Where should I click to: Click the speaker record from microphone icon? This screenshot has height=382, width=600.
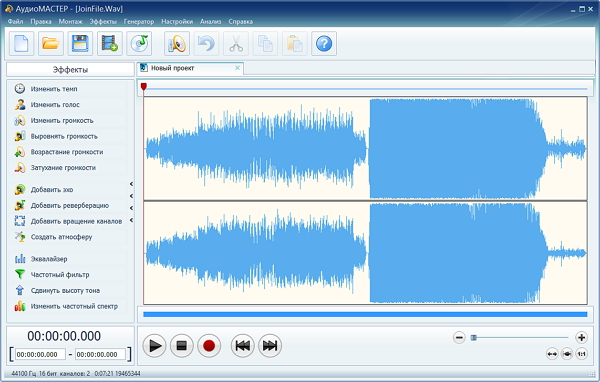176,43
